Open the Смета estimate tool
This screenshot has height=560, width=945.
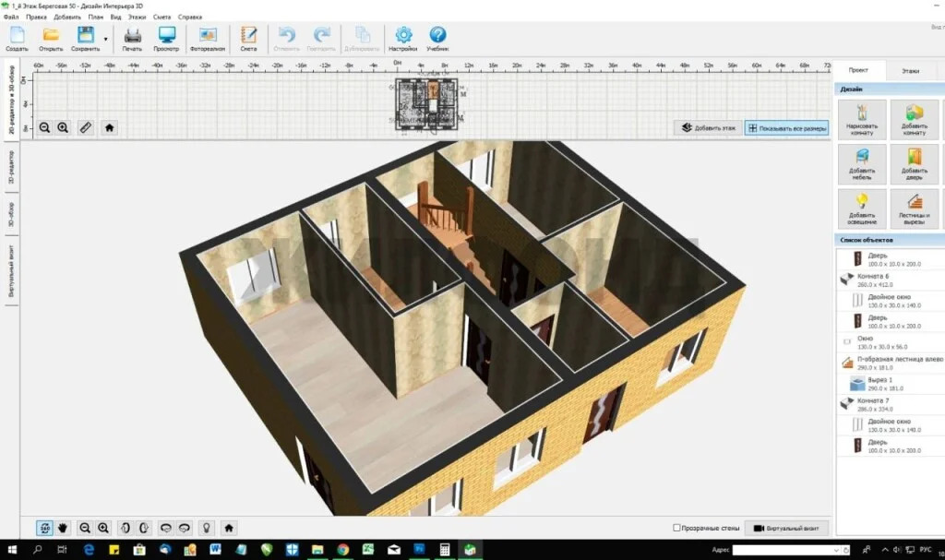pyautogui.click(x=248, y=38)
